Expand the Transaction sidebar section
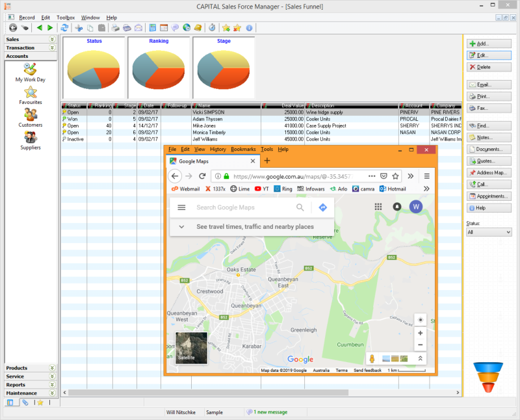Image resolution: width=520 pixels, height=420 pixels. point(53,47)
